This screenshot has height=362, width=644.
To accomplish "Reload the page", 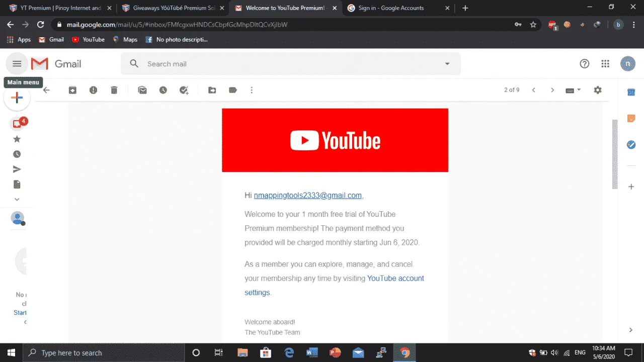I will [x=41, y=24].
